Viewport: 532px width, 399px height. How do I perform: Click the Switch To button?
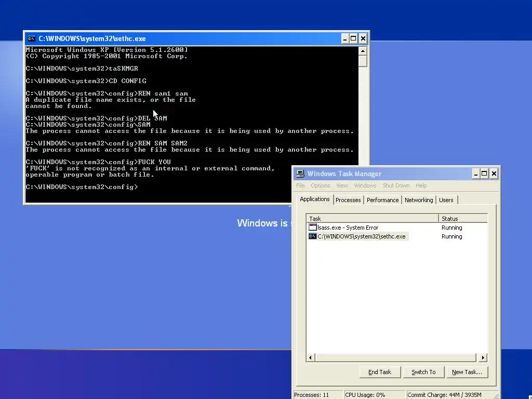423,372
